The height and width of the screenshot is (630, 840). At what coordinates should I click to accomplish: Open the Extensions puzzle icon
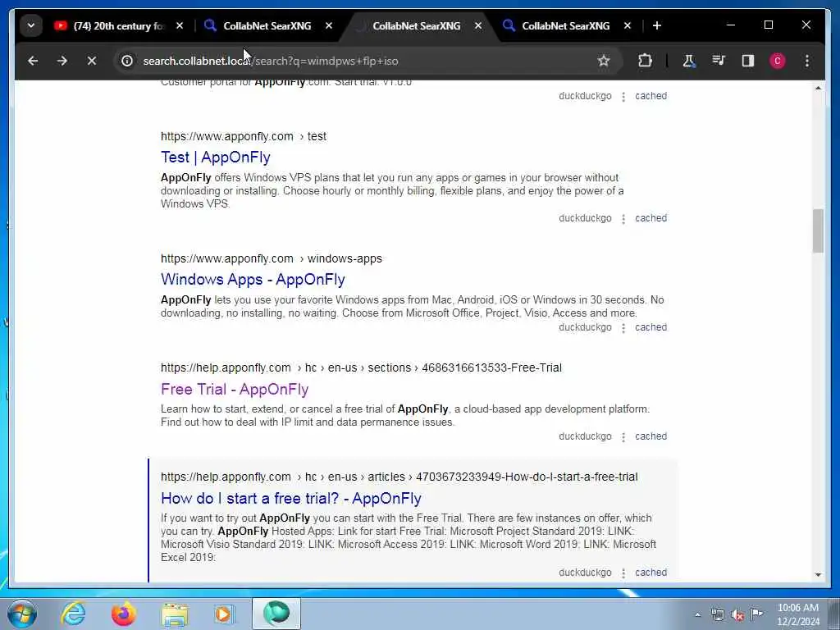[x=645, y=61]
